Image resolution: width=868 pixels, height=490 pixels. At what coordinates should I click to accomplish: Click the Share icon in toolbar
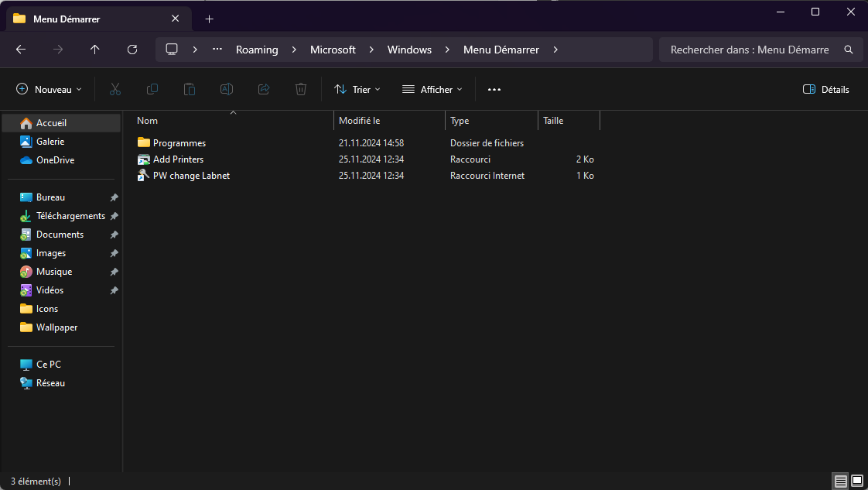[x=264, y=90]
